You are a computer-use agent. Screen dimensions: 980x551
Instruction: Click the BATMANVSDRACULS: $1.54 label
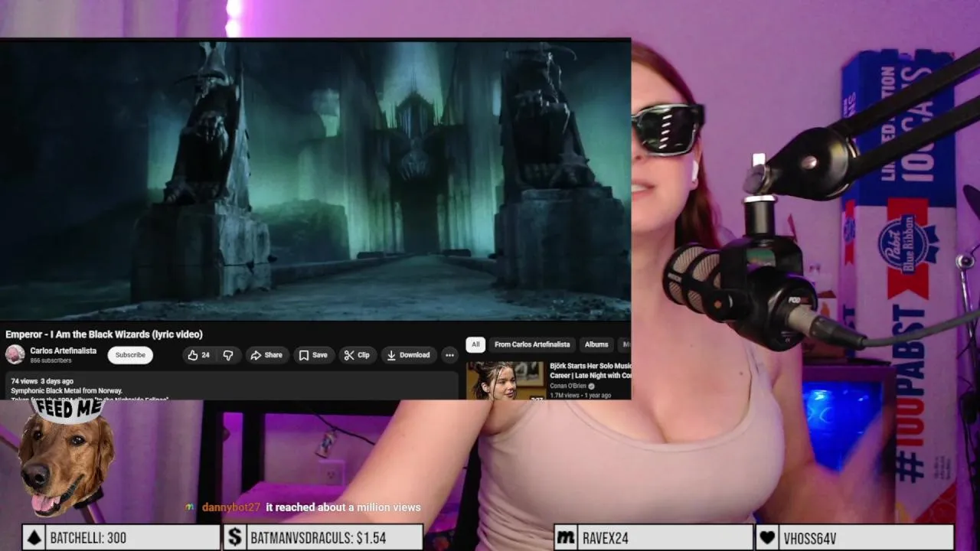tap(318, 538)
